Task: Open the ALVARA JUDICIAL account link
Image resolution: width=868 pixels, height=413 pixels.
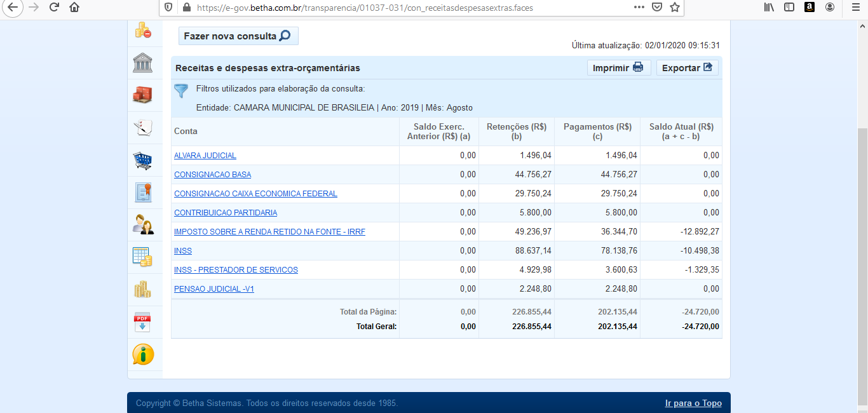Action: pyautogui.click(x=205, y=156)
